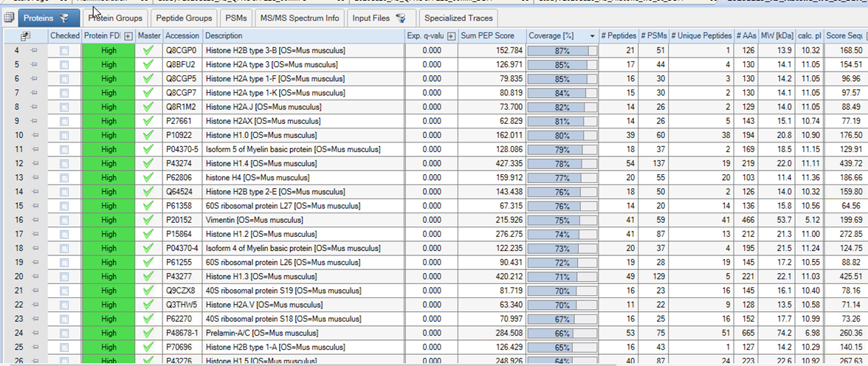868x366 pixels.
Task: Click the 79% coverage bar for P04370-5
Action: pos(562,150)
